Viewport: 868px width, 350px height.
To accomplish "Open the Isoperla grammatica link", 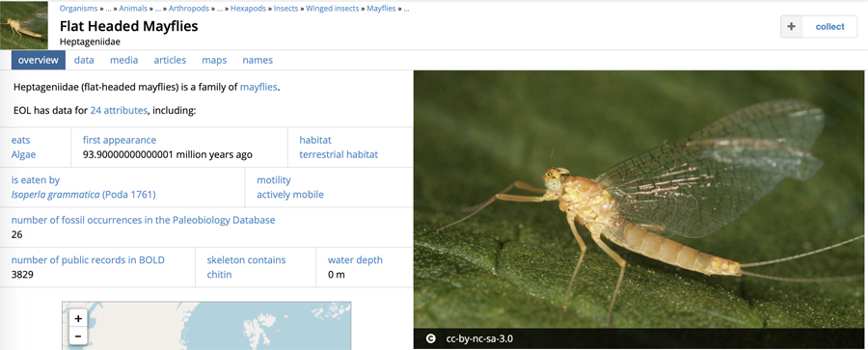I will tap(84, 195).
